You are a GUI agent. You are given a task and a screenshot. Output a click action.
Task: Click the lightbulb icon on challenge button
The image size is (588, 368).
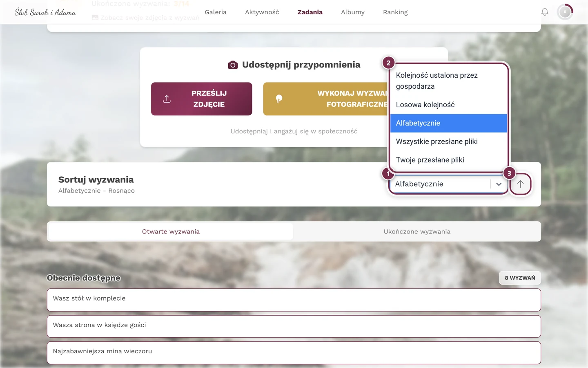(279, 99)
